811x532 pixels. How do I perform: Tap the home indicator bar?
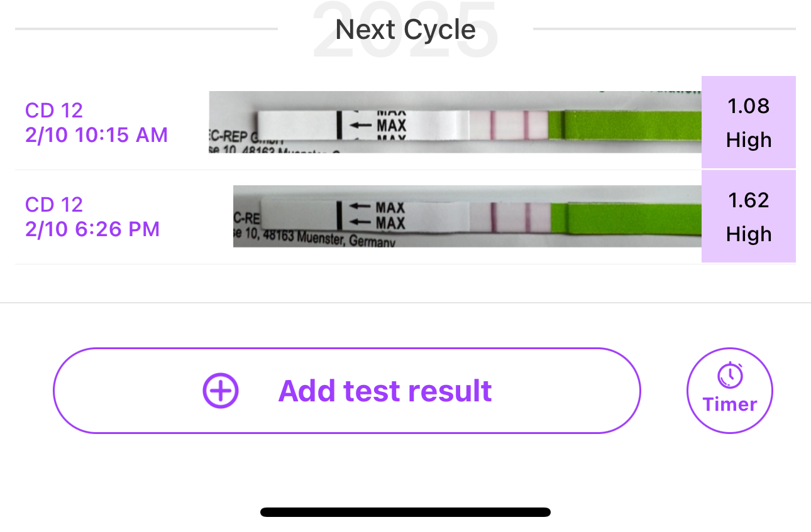point(405,512)
